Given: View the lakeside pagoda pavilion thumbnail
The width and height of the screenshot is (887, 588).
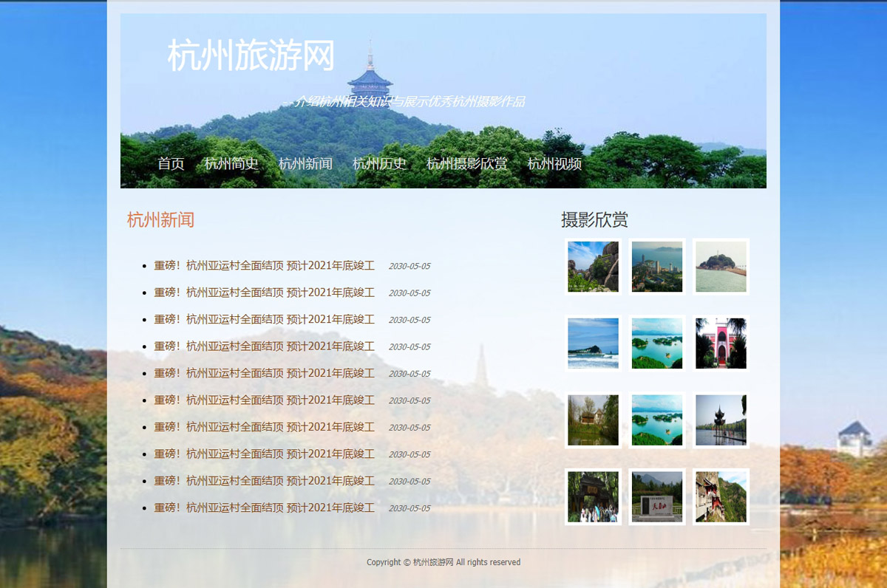Looking at the screenshot, I should click(x=721, y=420).
